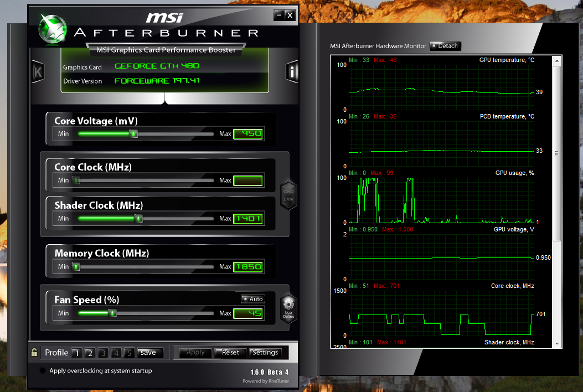
Task: Click the 1.6.0 Beta 4 version text
Action: [269, 372]
